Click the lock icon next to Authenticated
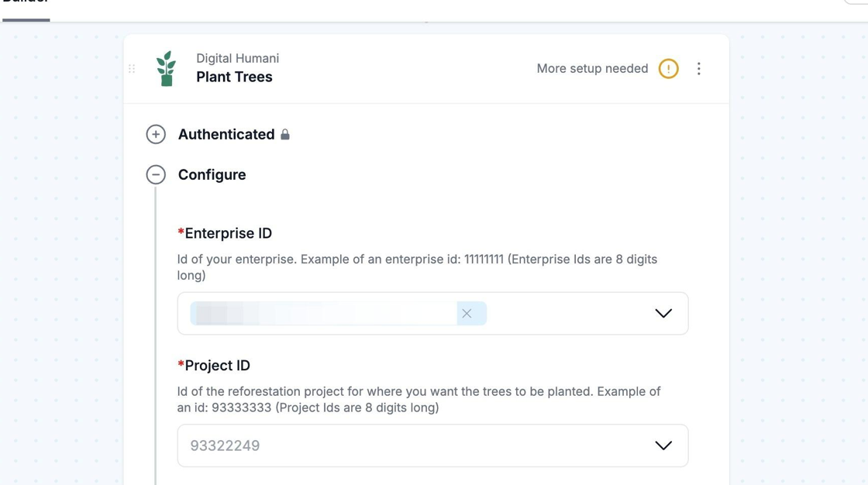 285,135
